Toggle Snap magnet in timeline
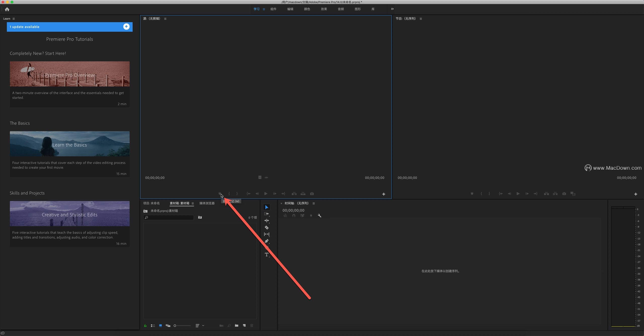 click(294, 216)
